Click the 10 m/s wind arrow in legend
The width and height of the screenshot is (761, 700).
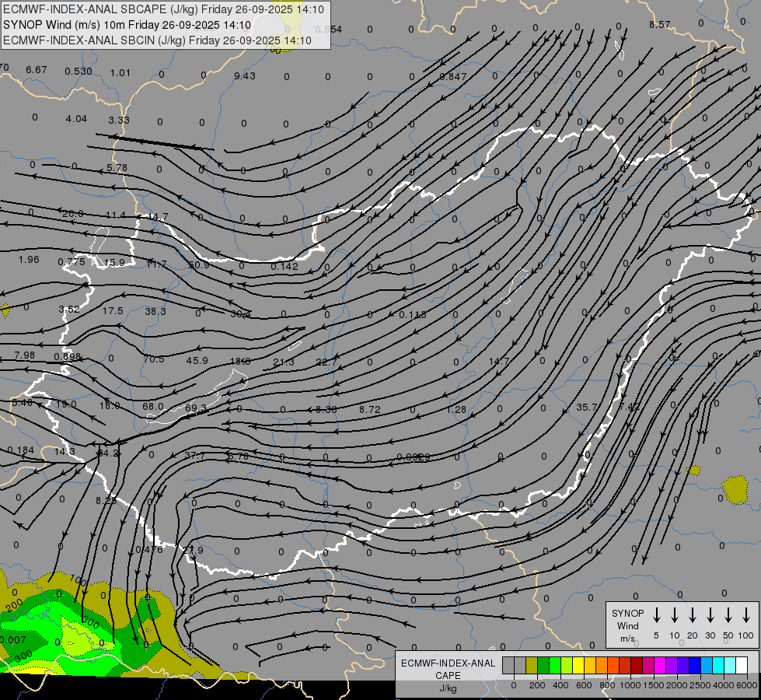pos(675,615)
